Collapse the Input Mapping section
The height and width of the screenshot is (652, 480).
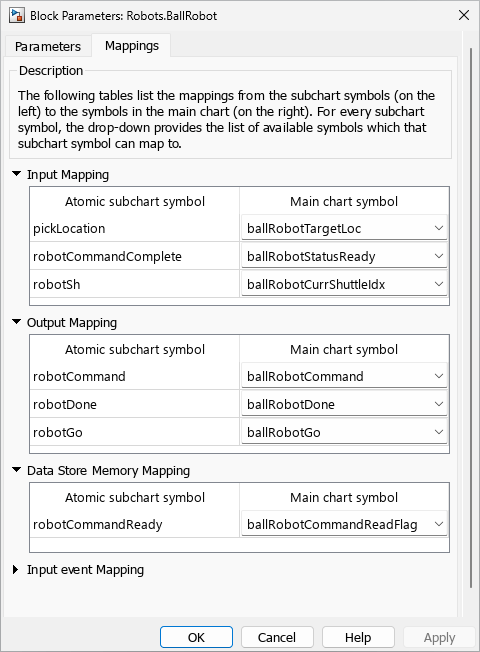click(x=17, y=174)
